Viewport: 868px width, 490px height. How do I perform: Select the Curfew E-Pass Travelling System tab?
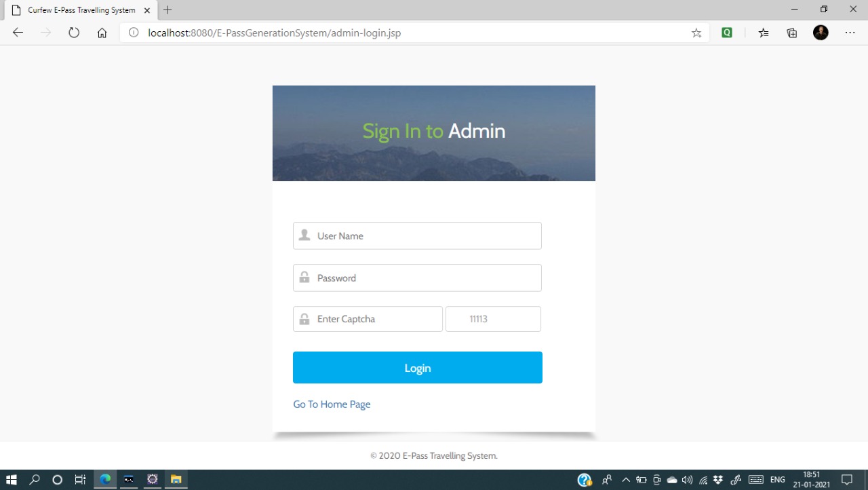point(80,10)
